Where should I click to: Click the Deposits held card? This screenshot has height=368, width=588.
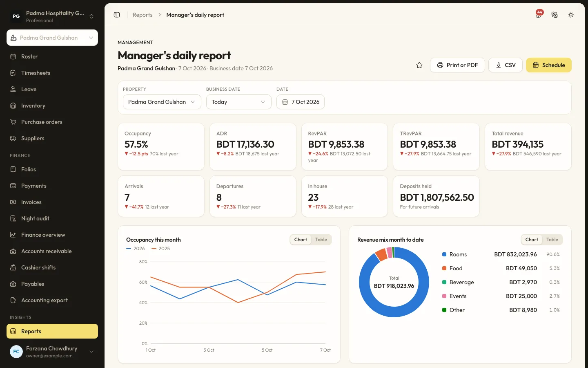coord(436,196)
